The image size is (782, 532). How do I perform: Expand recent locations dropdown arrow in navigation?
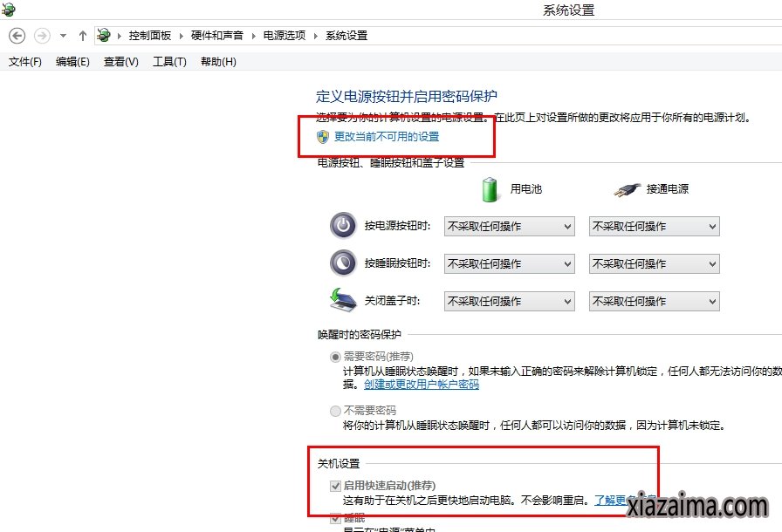point(63,36)
